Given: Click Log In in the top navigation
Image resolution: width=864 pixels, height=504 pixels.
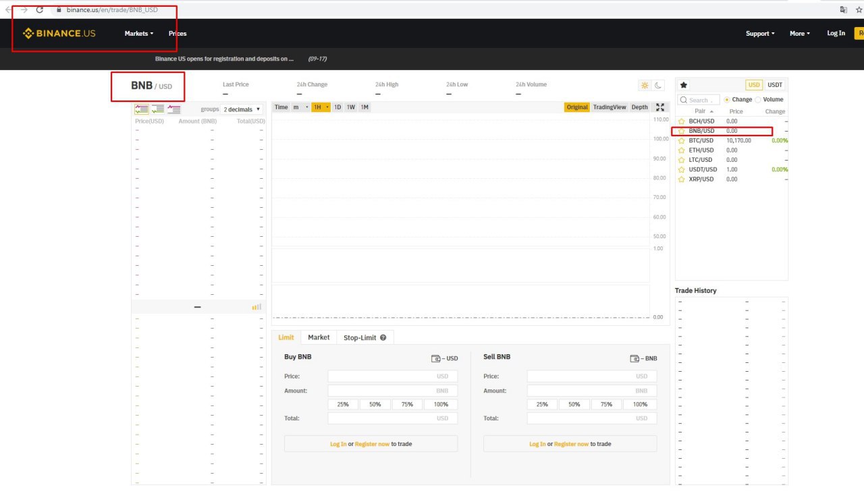Looking at the screenshot, I should tap(836, 34).
